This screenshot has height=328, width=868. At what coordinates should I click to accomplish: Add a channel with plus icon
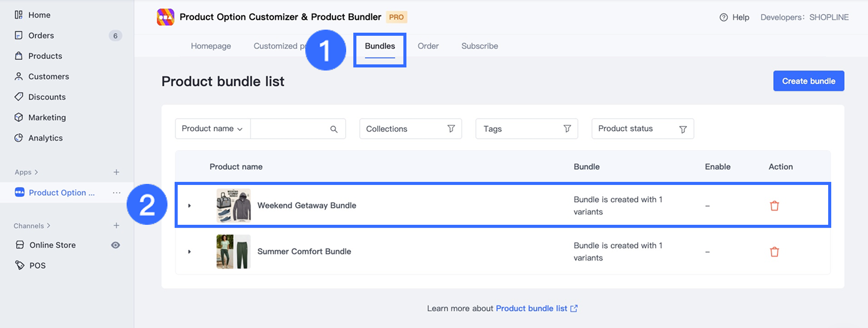[x=116, y=225]
